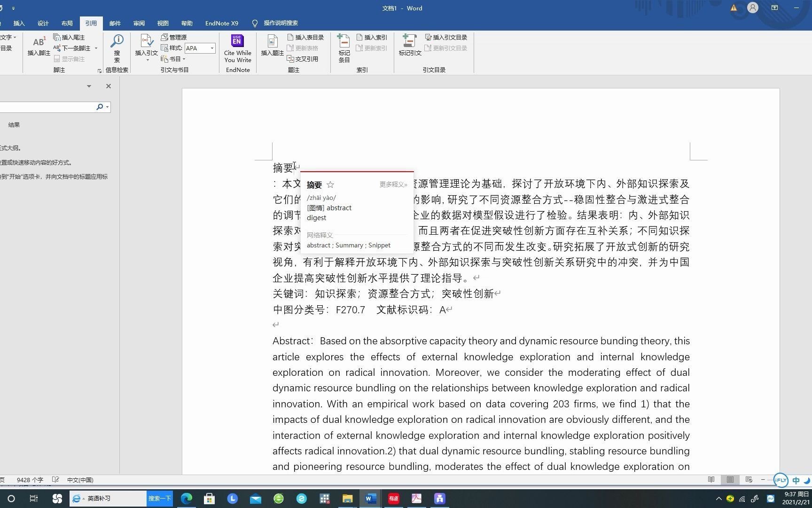Switch to Read Mode view

coord(711,480)
